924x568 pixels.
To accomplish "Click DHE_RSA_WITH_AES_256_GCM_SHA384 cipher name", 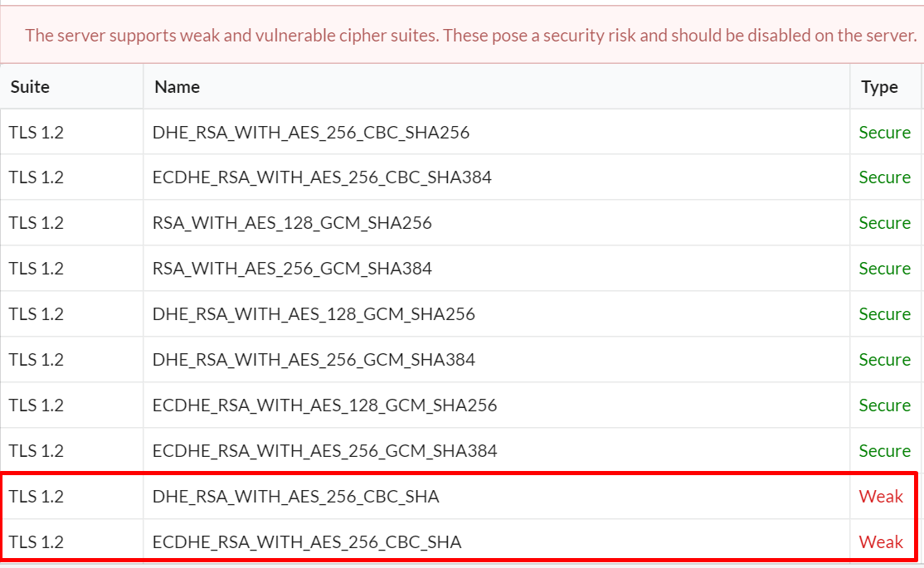I will [314, 359].
